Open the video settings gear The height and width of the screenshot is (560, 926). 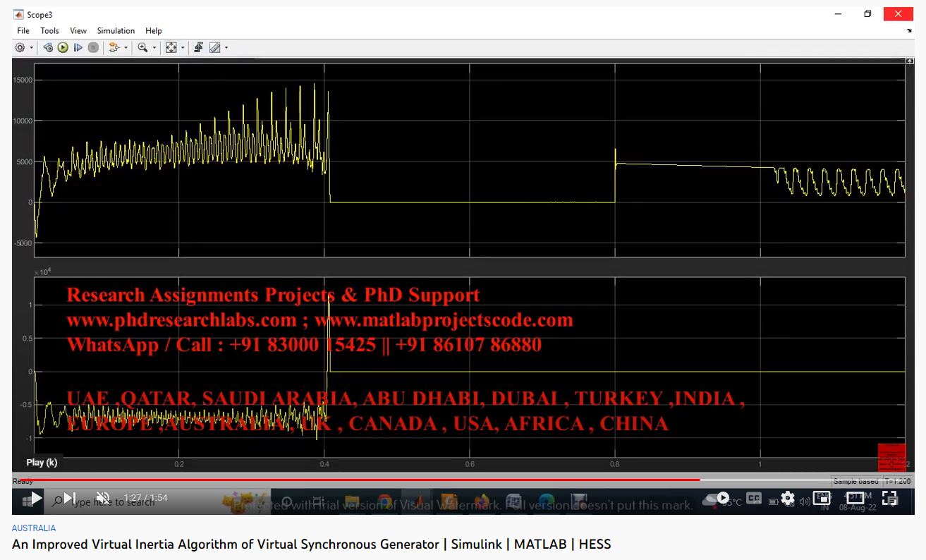coord(788,498)
